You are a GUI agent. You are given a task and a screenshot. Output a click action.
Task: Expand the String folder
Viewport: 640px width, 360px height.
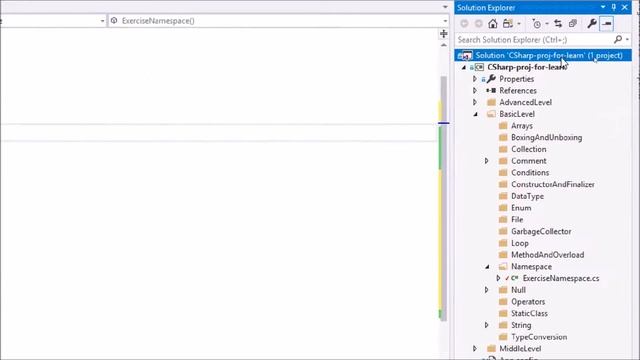click(486, 325)
